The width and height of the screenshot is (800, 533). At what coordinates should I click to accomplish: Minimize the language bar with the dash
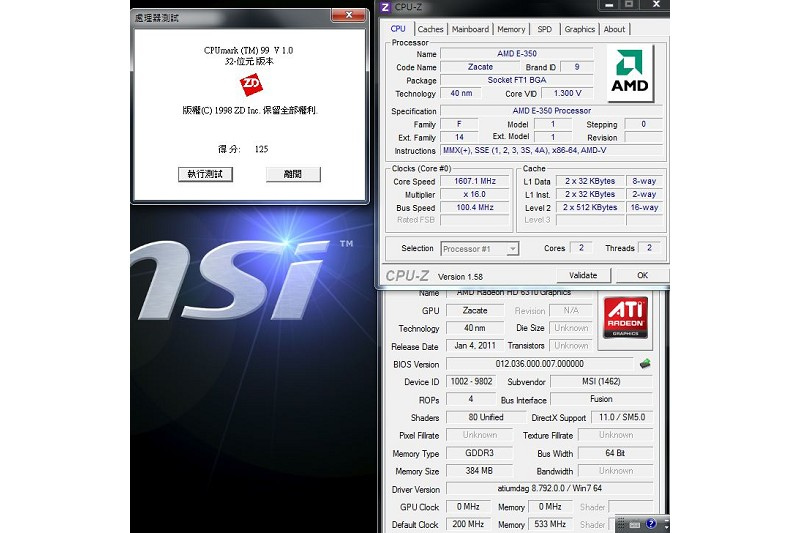point(666,520)
